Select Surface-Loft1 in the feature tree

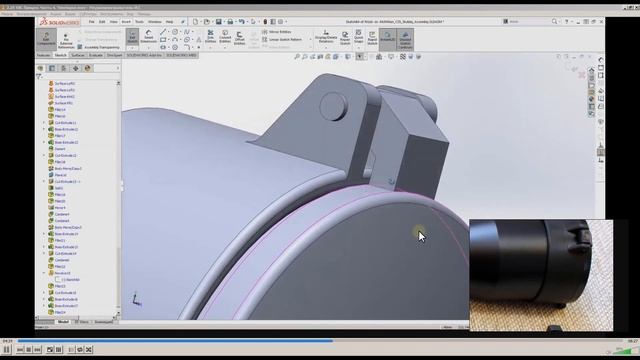click(65, 84)
